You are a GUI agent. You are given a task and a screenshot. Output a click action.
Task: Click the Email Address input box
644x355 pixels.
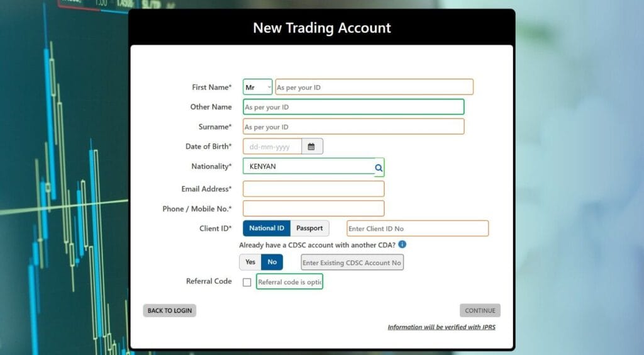313,189
